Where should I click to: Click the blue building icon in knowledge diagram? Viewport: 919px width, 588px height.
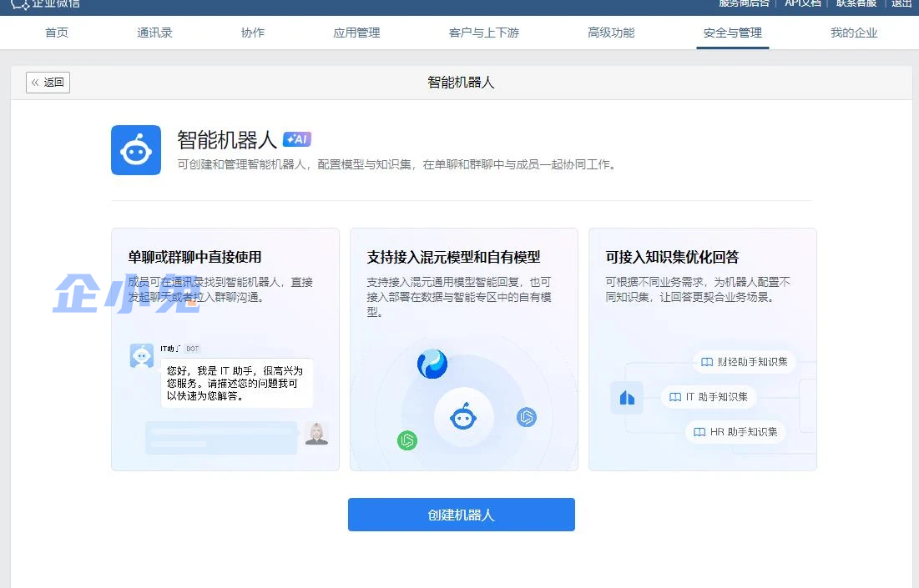point(627,398)
